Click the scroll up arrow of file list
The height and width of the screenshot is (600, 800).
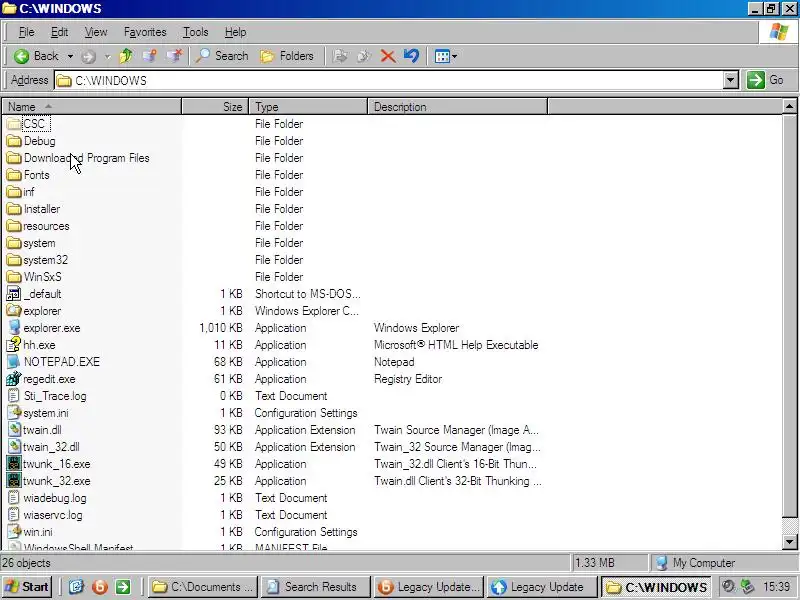click(789, 107)
